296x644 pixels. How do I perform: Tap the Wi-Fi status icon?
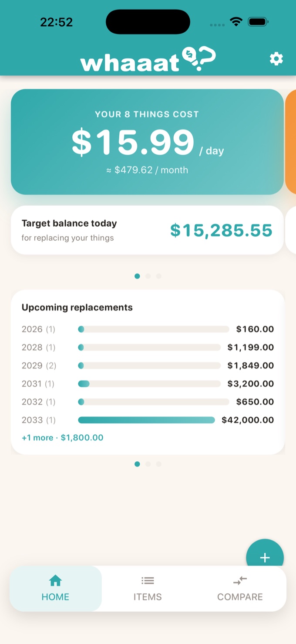[x=236, y=22]
